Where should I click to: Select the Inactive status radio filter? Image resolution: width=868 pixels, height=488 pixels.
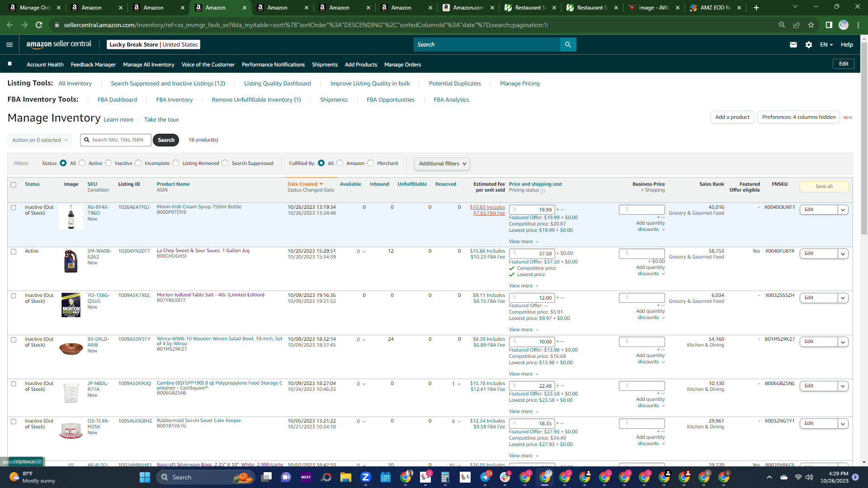108,163
